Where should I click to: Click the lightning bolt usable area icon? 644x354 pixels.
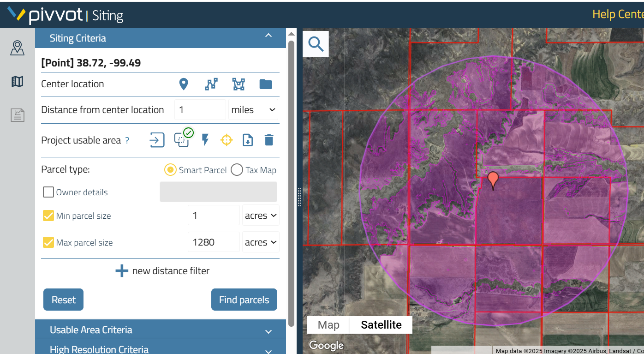[205, 140]
